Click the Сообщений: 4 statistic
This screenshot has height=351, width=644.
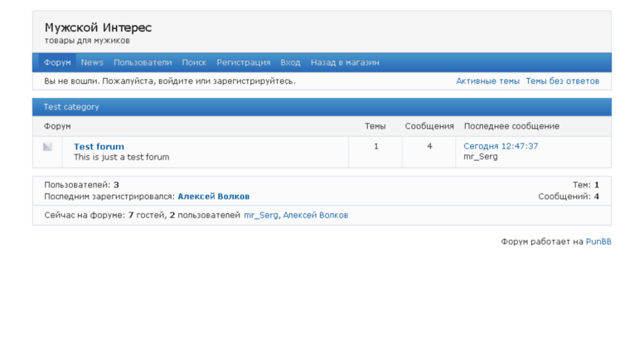coord(569,197)
